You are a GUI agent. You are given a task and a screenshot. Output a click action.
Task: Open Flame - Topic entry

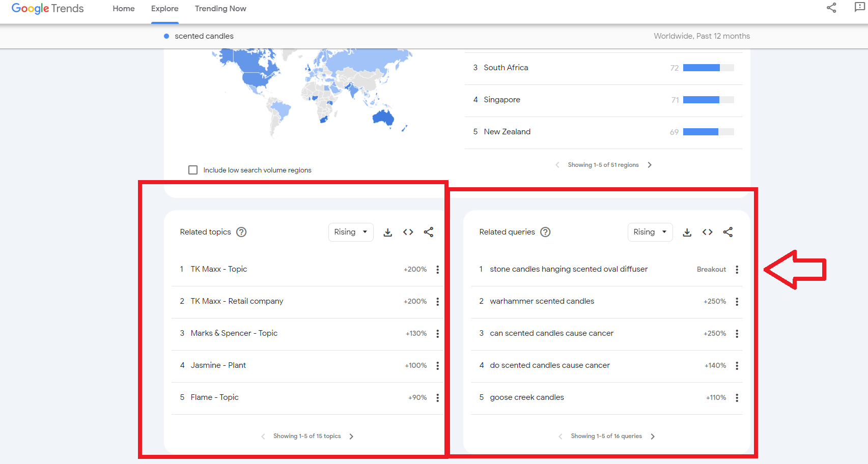(214, 397)
